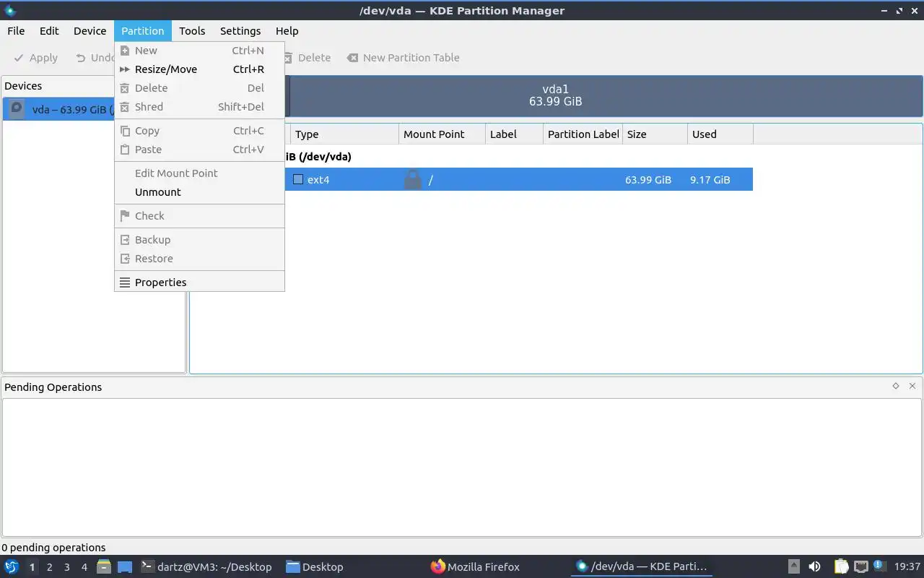Click the update notifier tray icon
The width and height of the screenshot is (924, 578).
(x=879, y=566)
